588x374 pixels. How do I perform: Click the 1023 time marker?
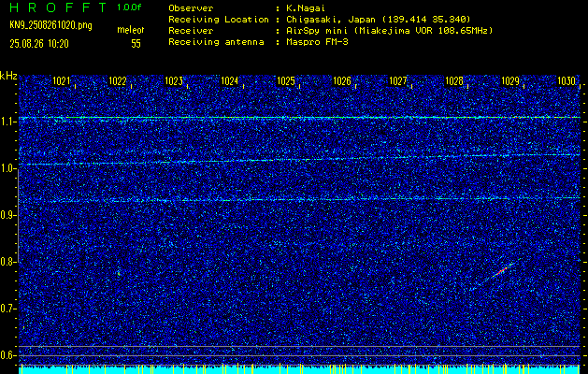174,81
